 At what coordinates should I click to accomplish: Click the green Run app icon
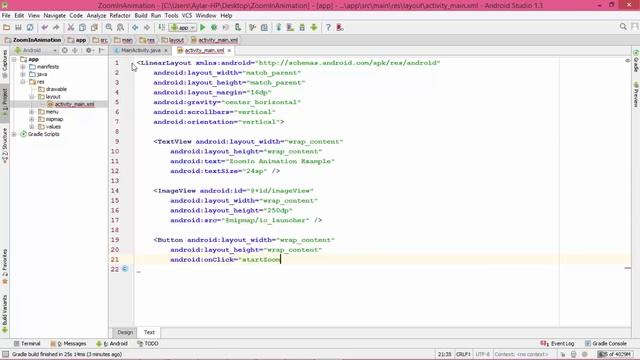(x=202, y=27)
